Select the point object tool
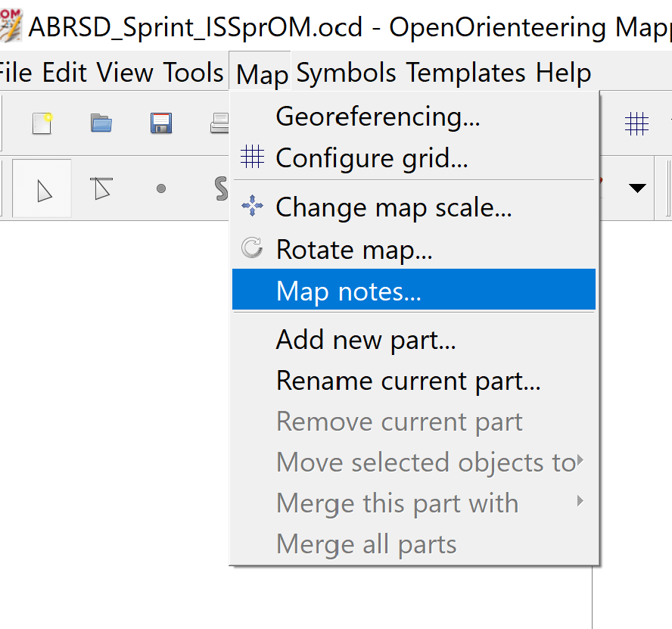The width and height of the screenshot is (672, 629). [x=161, y=188]
